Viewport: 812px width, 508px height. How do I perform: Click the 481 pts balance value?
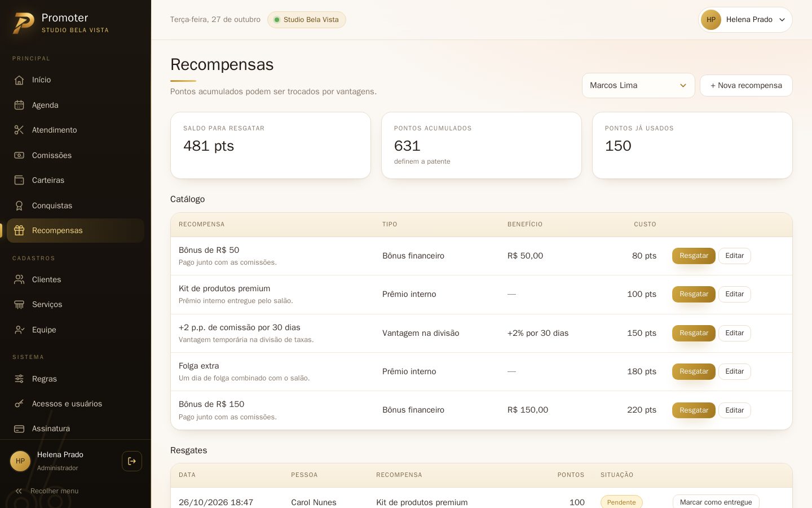tap(209, 146)
